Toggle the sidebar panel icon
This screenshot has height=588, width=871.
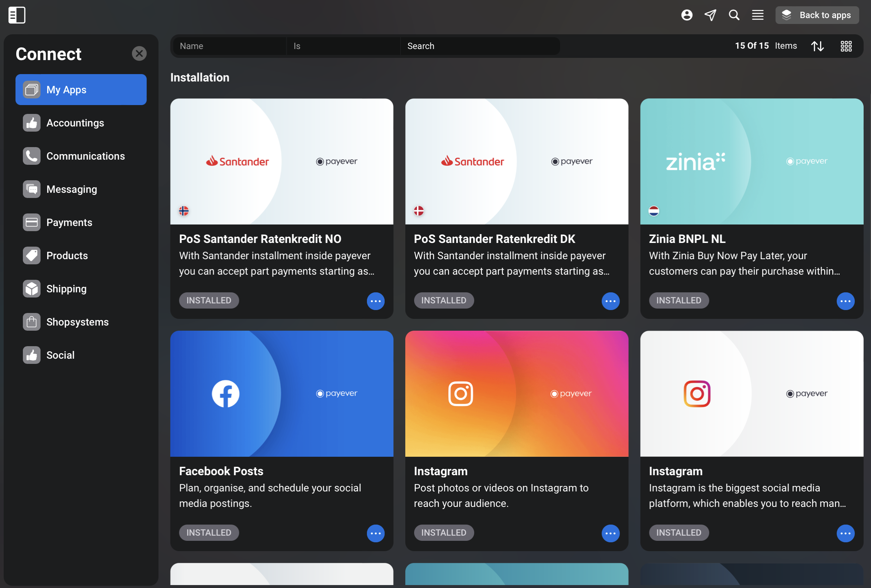point(17,15)
